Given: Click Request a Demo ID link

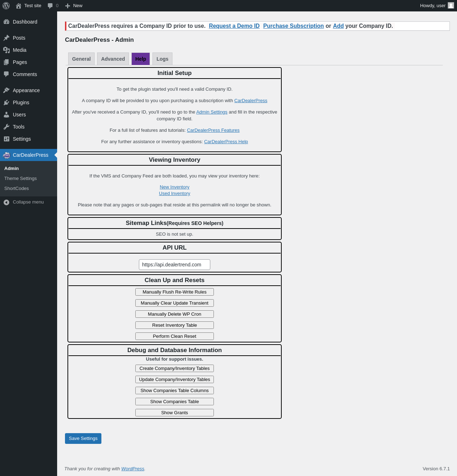Looking at the screenshot, I should 234,26.
